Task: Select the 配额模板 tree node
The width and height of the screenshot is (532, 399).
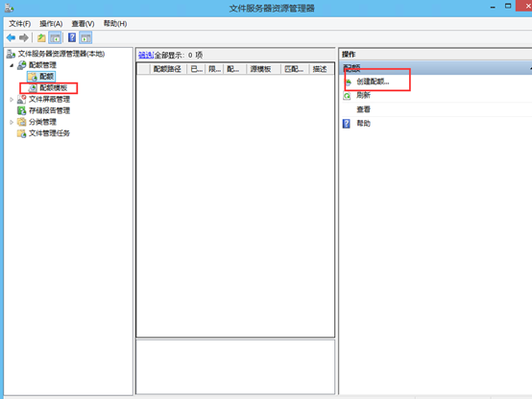Action: (53, 88)
